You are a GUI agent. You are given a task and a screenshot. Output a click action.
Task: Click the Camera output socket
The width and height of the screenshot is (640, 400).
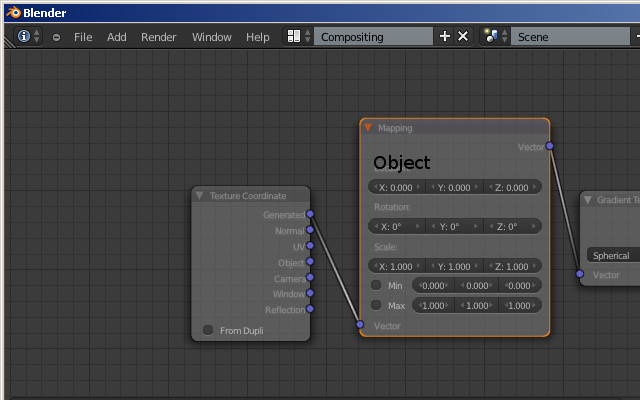[310, 277]
